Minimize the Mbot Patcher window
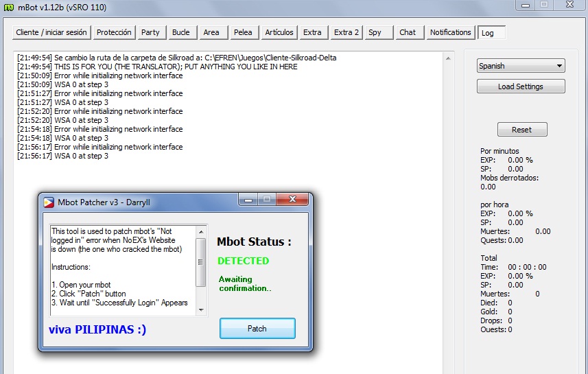Viewport: 588px width, 374px height. pos(248,199)
